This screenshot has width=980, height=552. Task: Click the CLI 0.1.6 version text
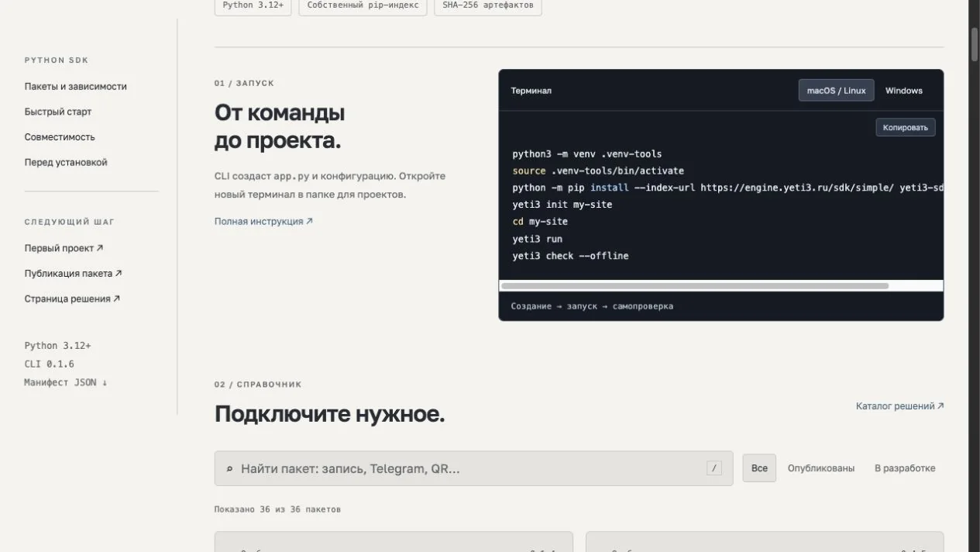tap(50, 364)
